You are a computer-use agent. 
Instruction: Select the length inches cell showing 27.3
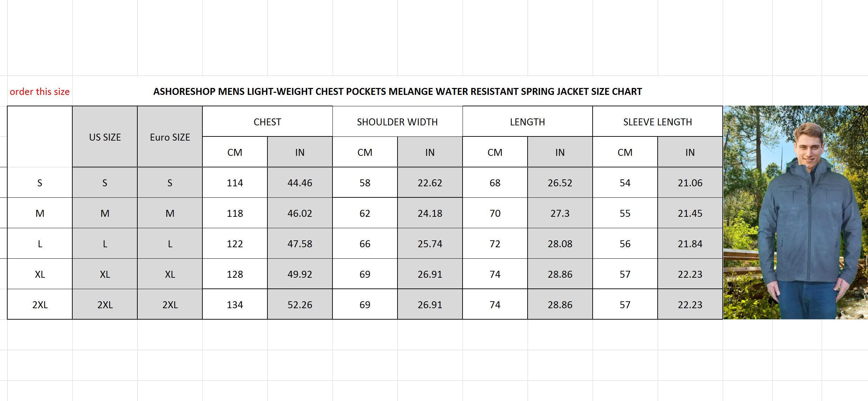[560, 213]
